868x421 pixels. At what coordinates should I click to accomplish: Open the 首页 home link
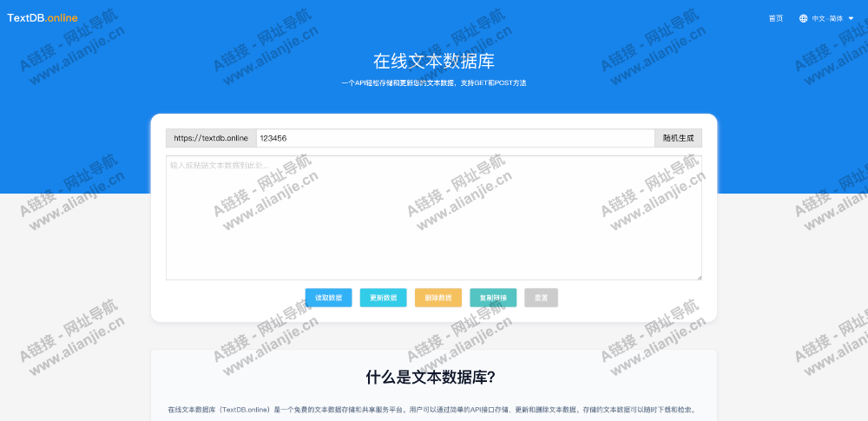point(775,18)
